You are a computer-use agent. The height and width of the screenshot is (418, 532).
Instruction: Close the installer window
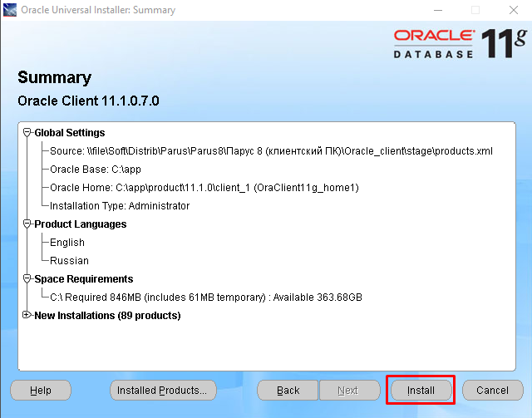coord(513,10)
